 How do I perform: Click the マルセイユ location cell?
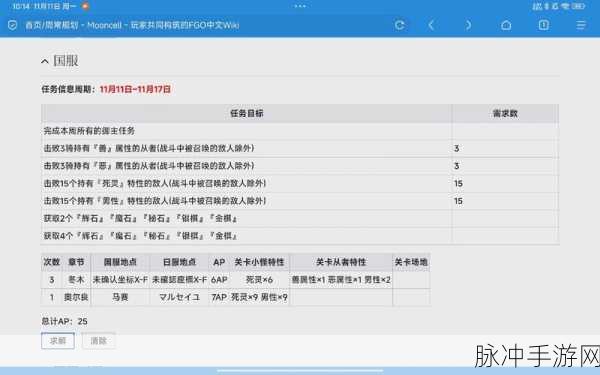179,297
